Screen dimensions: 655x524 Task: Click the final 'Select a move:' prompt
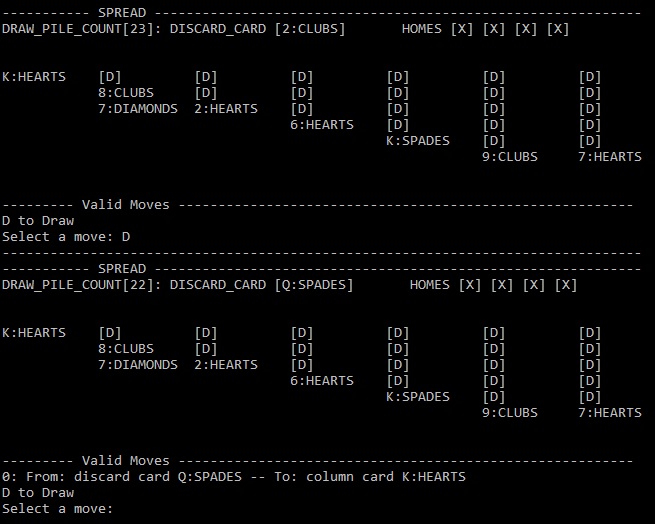[57, 509]
